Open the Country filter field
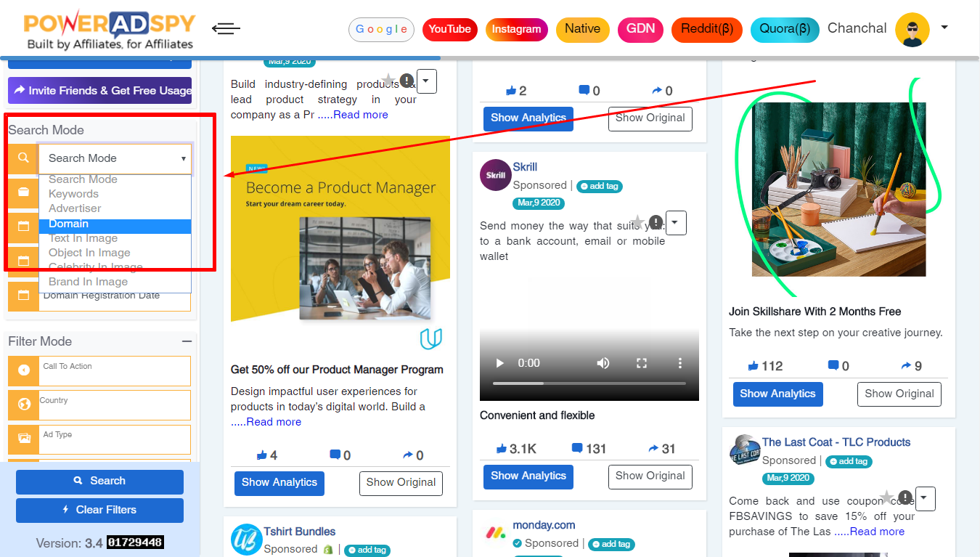Viewport: 980px width, 557px height. point(115,404)
